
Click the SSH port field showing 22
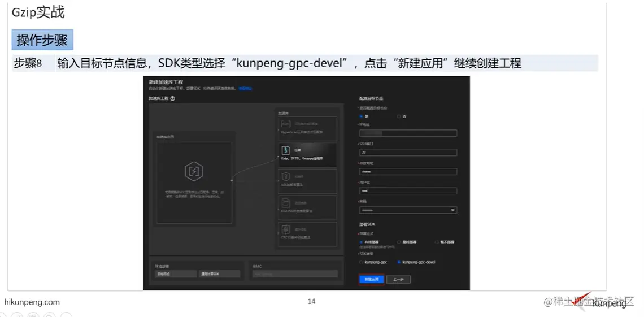tap(408, 153)
